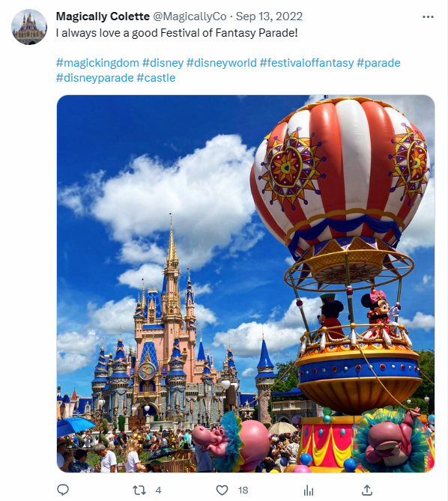Like the tweet with the heart icon
The image size is (448, 501).
222,490
